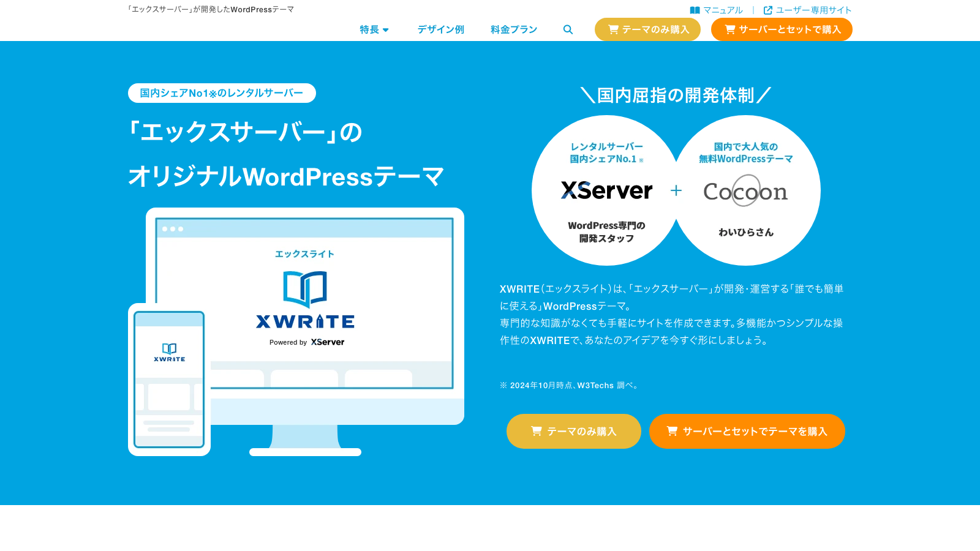Click the マニュアル book icon
This screenshot has height=551, width=980.
(695, 10)
